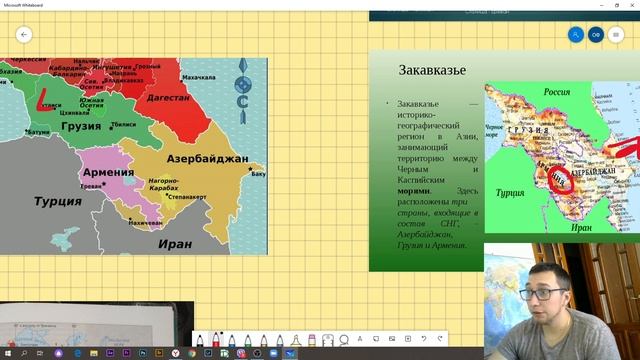Select the dark blue pen
640x360 pixels.
(280, 340)
